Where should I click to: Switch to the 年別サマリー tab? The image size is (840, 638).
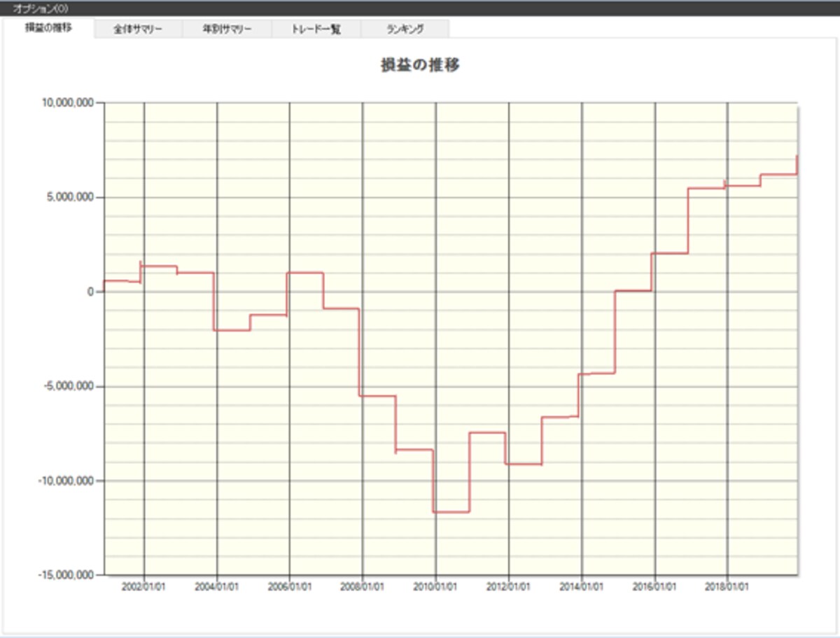tap(227, 29)
